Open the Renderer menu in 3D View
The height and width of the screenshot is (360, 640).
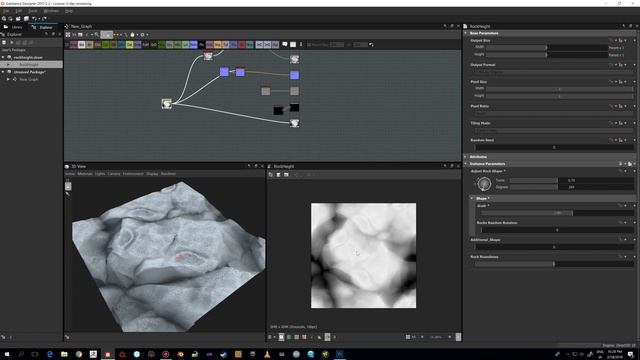pos(168,174)
